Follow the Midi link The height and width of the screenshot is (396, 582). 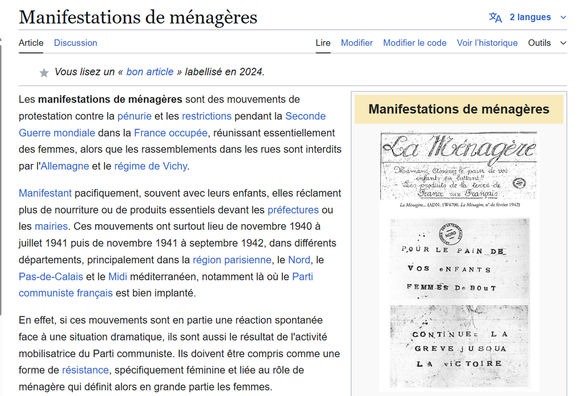tap(117, 276)
